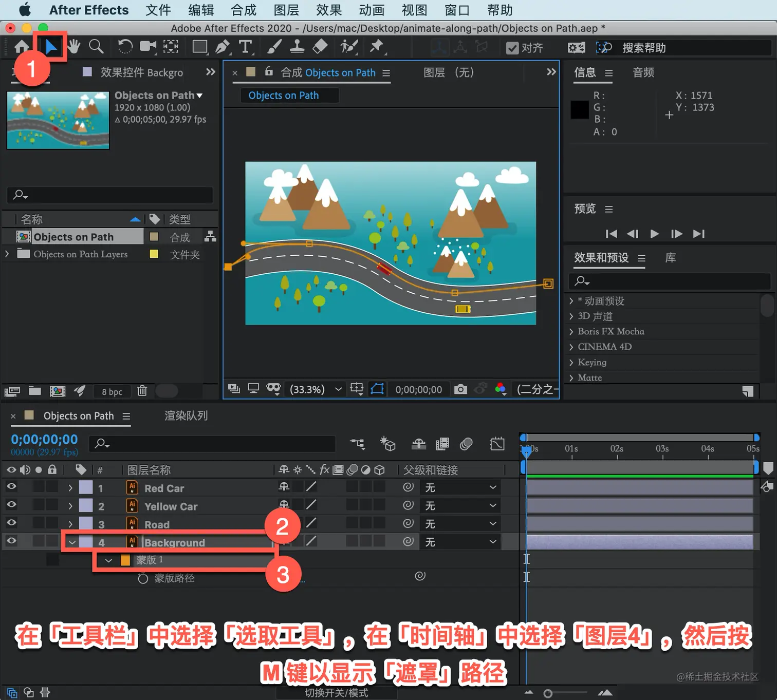Open the 效果 menu
This screenshot has height=700, width=777.
(329, 10)
